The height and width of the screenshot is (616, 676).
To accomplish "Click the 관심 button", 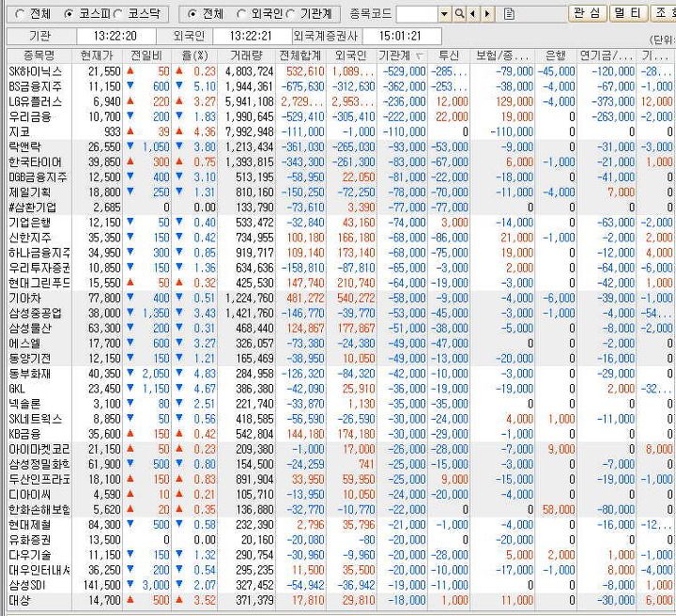I will tap(588, 13).
